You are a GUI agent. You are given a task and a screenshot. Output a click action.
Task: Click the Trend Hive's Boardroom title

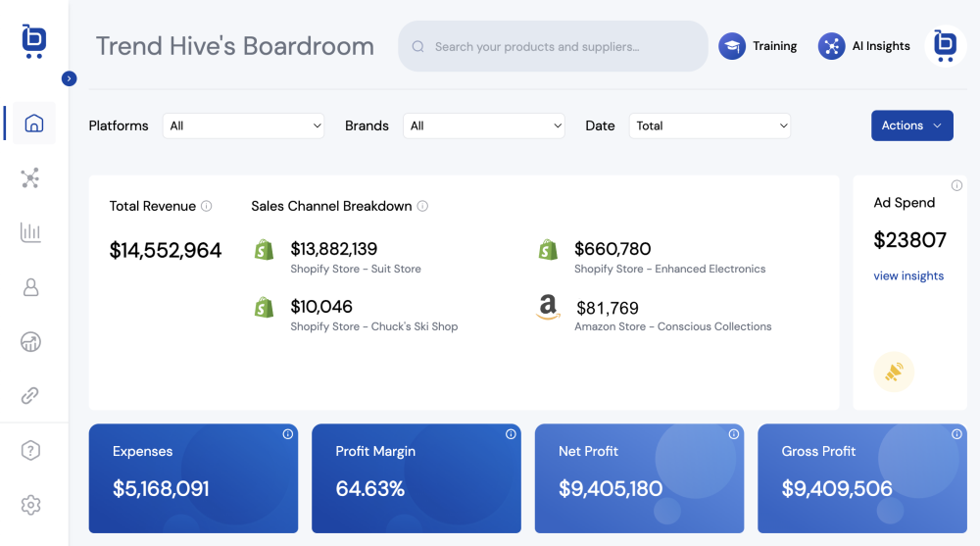click(x=235, y=46)
